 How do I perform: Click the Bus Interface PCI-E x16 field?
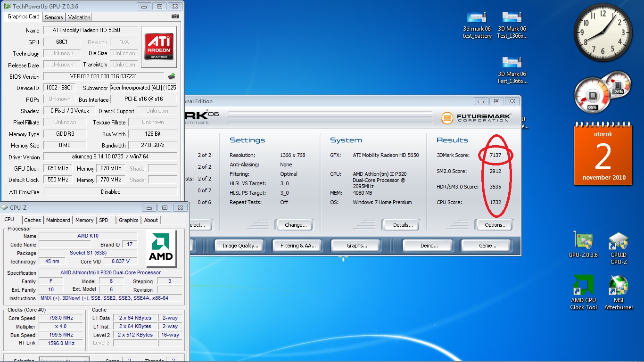point(144,99)
